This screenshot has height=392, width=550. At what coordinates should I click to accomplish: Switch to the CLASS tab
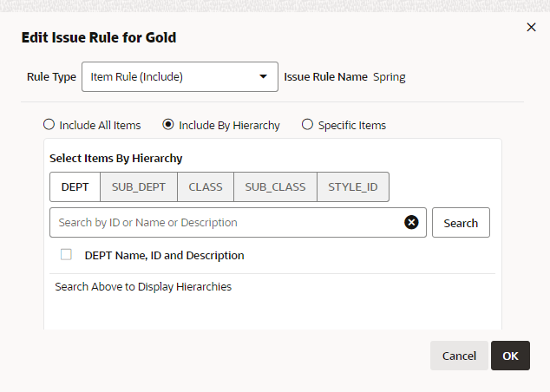pos(206,186)
